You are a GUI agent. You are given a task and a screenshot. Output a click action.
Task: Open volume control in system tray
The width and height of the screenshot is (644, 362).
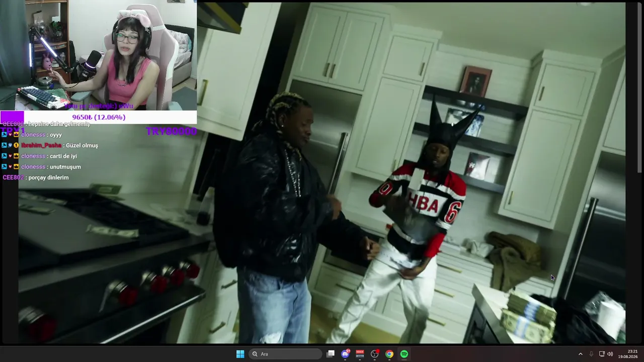tap(610, 354)
